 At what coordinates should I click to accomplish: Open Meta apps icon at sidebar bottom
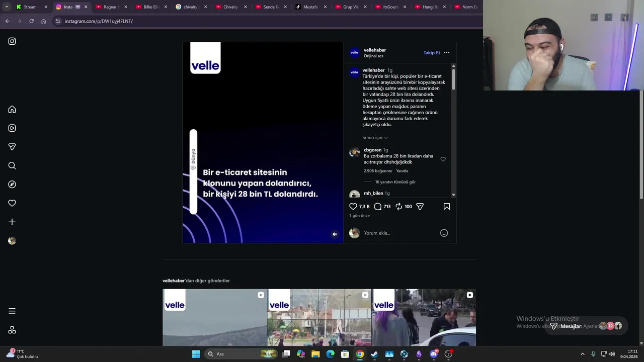pyautogui.click(x=12, y=330)
